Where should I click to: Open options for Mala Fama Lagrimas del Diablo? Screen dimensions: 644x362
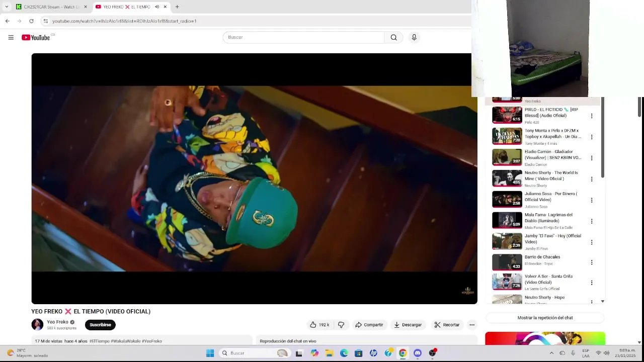(x=592, y=221)
